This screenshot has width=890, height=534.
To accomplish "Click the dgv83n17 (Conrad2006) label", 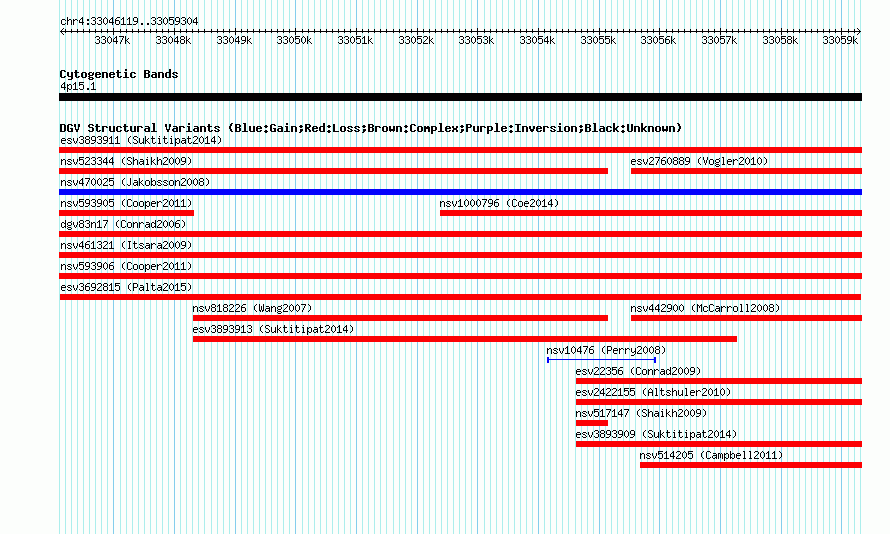I will tap(123, 224).
